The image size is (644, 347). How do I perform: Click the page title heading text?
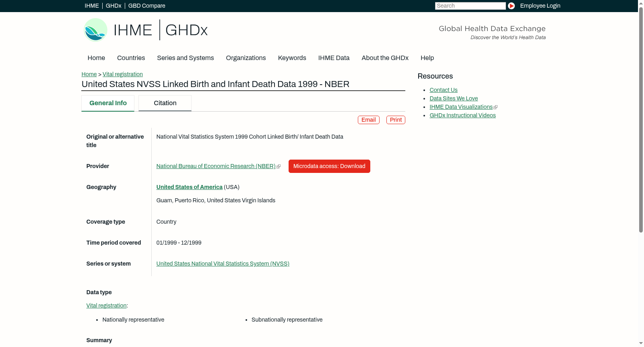coord(215,84)
